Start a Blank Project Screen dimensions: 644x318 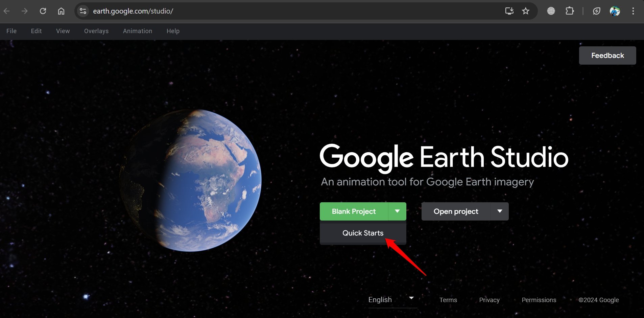coord(354,211)
